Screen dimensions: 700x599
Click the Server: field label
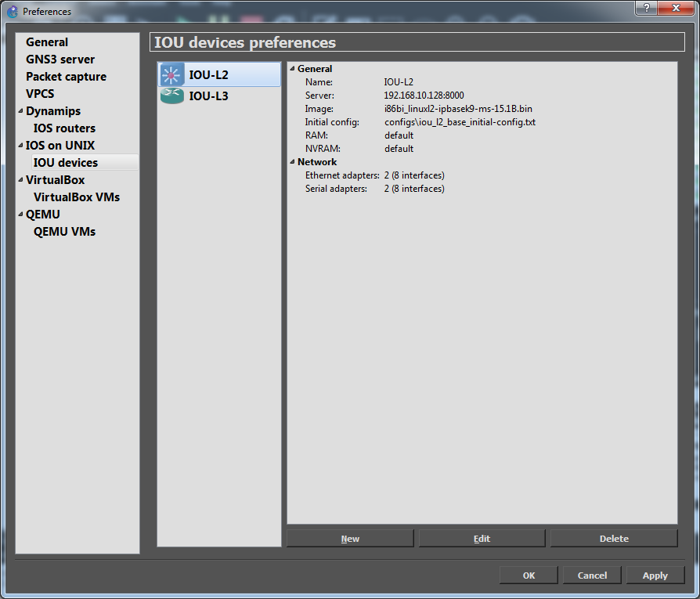pyautogui.click(x=319, y=96)
